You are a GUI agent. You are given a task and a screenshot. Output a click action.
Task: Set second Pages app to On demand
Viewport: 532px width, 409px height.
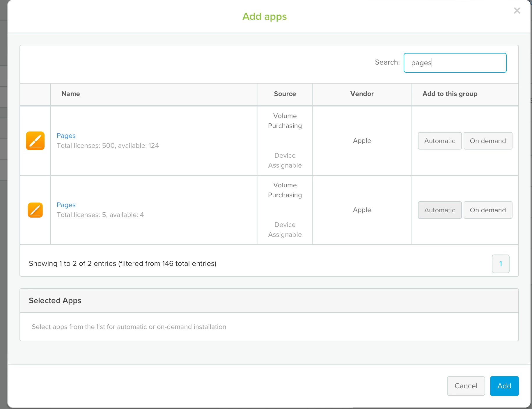click(x=488, y=210)
